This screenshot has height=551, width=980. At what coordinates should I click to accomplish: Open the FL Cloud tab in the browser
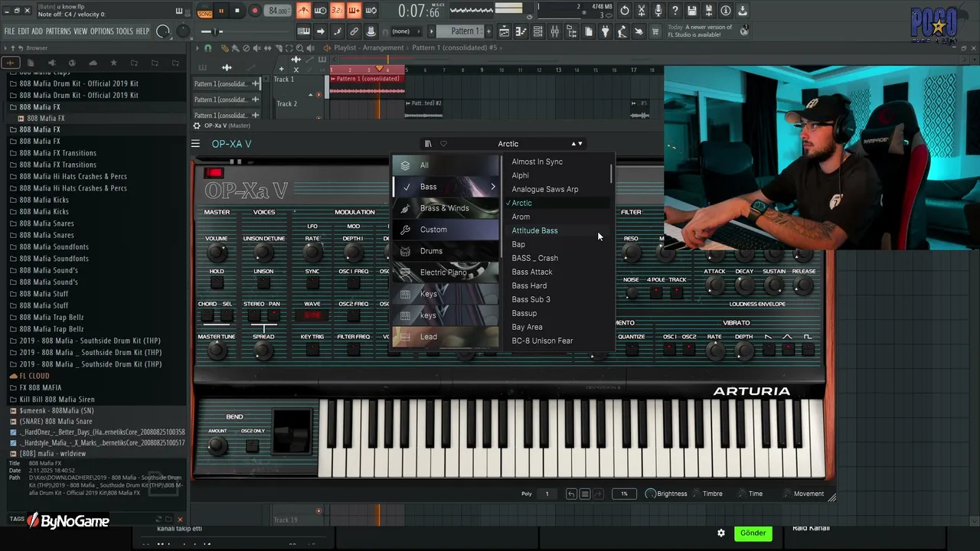[x=93, y=63]
